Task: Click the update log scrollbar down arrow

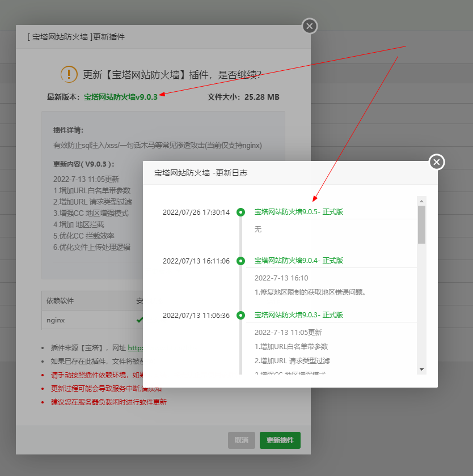Action: [x=421, y=369]
